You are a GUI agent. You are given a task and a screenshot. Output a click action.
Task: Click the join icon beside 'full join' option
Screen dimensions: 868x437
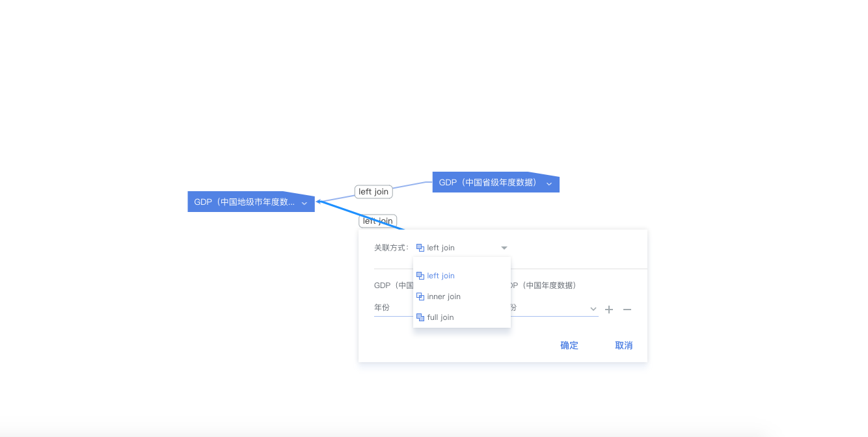click(420, 317)
